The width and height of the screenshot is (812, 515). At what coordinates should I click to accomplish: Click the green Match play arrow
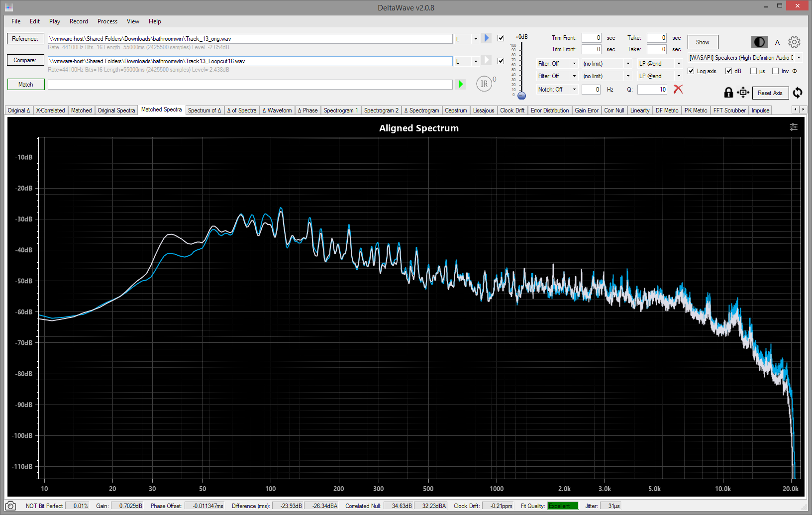(x=461, y=84)
